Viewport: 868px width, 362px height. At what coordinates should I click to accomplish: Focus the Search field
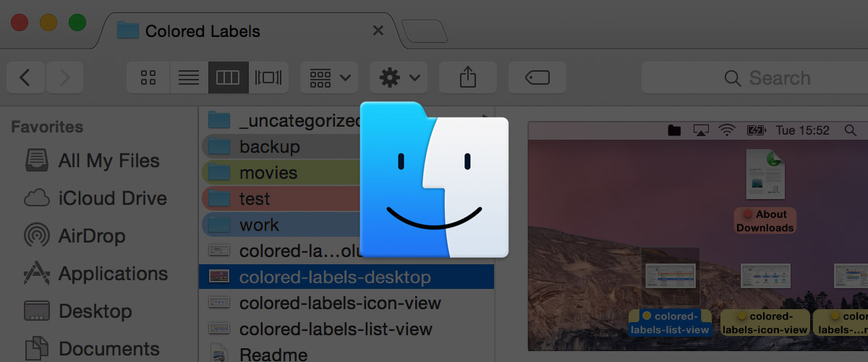coord(754,77)
